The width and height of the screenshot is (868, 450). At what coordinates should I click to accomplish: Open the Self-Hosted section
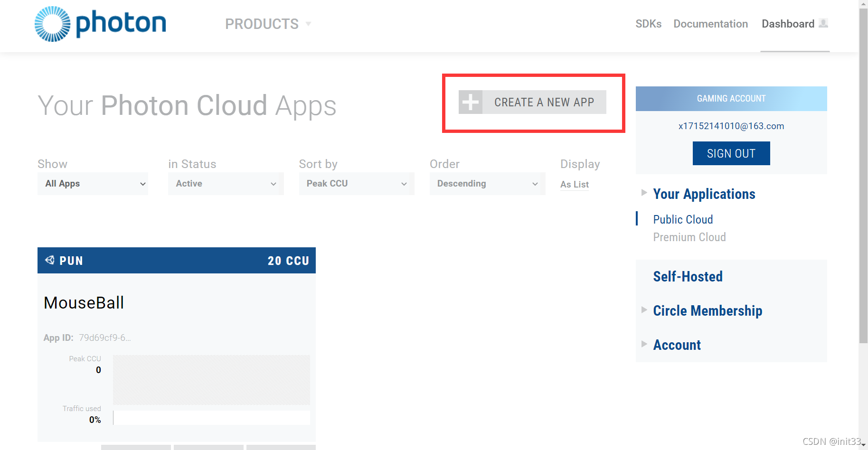(688, 276)
